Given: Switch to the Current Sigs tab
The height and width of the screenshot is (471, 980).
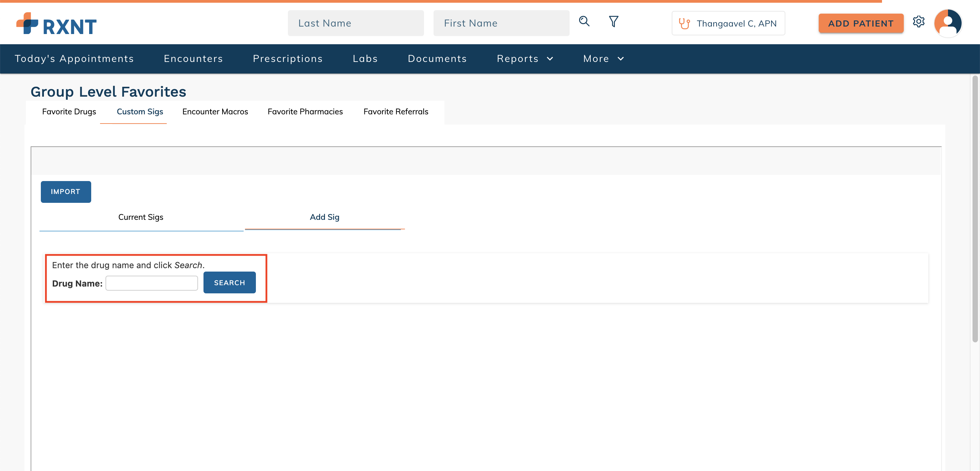Looking at the screenshot, I should tap(141, 217).
